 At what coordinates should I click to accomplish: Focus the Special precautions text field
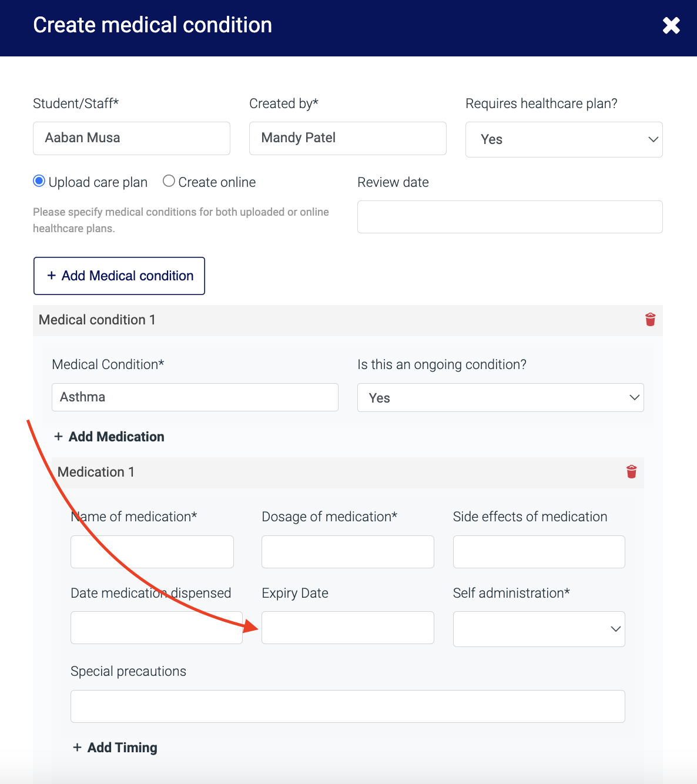[x=347, y=706]
